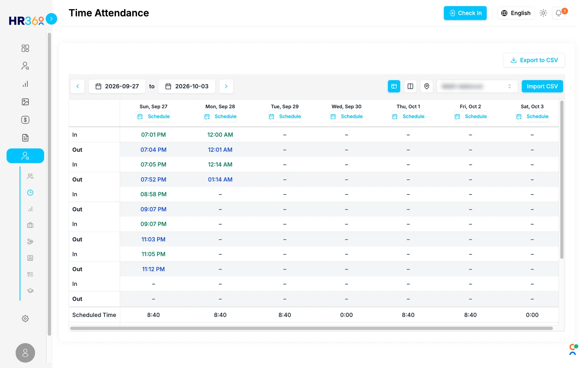Open the English language selector
This screenshot has height=368, width=588.
(x=516, y=13)
